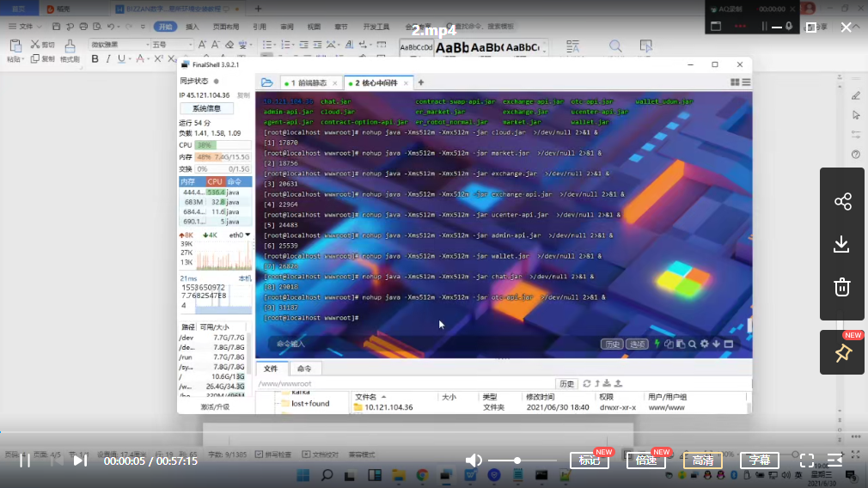
Task: Sort file list by 修改时间 header
Action: [x=541, y=397]
